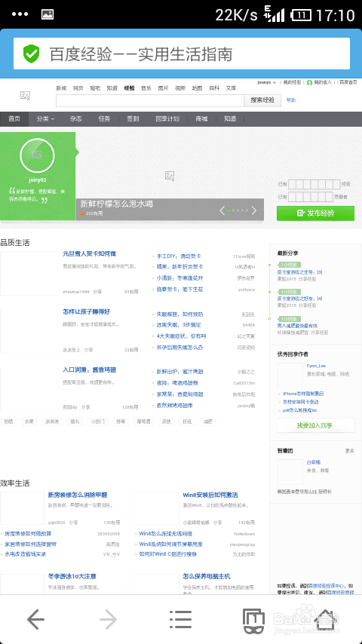Image resolution: width=362 pixels, height=644 pixels.
Task: Open the 任务 navigation tab
Action: [104, 118]
